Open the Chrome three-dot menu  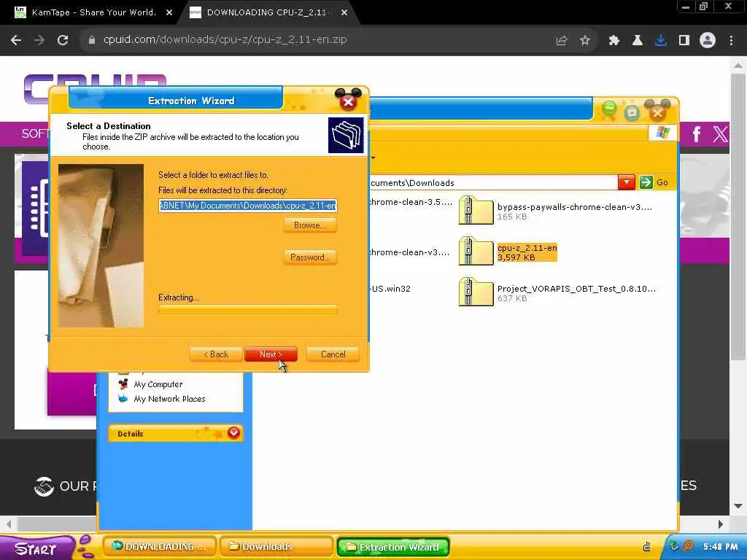click(731, 41)
